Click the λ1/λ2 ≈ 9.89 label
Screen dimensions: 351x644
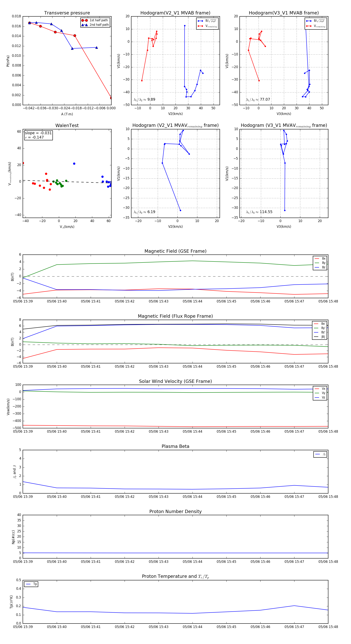tap(144, 100)
